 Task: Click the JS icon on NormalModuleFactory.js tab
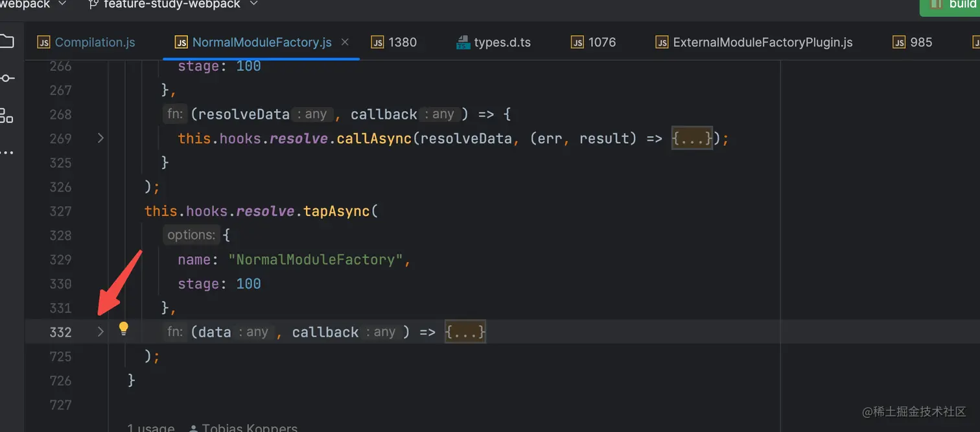[181, 42]
